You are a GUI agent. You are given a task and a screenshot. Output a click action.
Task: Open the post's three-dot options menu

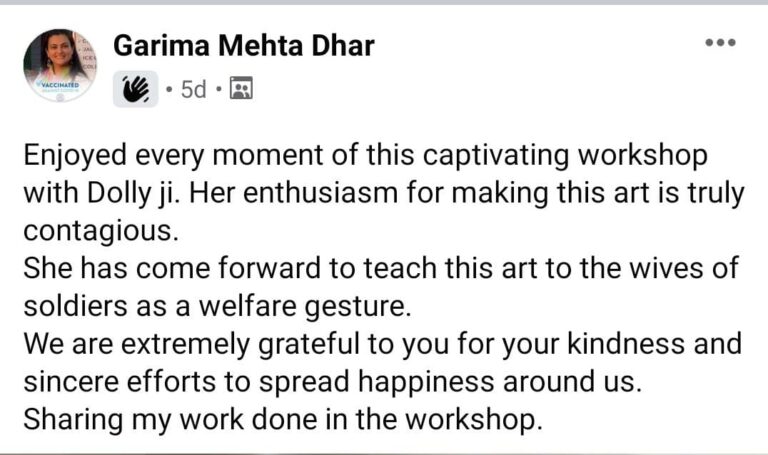(x=720, y=43)
